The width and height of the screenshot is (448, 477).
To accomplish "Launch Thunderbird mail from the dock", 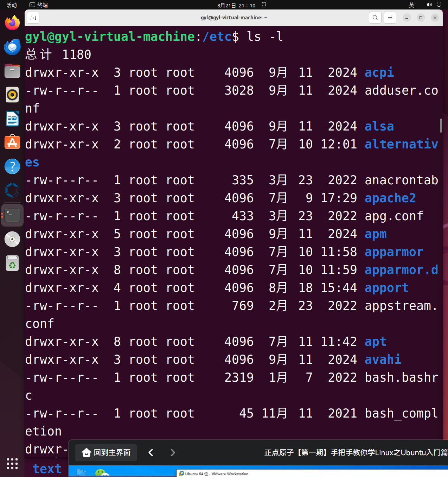I will coord(12,47).
